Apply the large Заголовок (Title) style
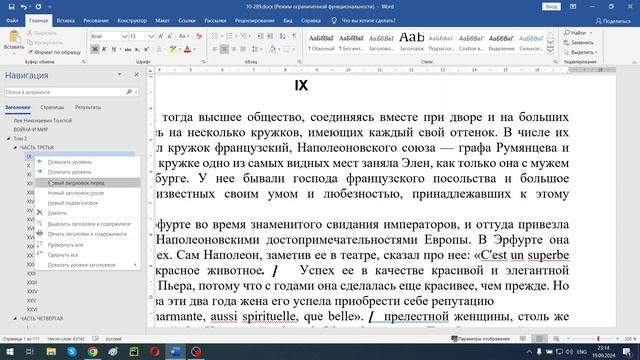The image size is (640, 360). click(x=411, y=42)
